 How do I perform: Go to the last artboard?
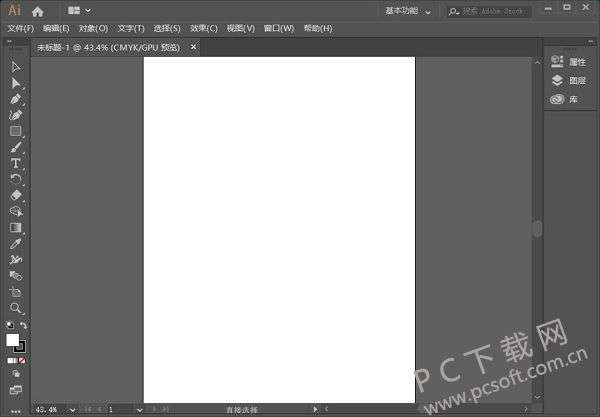pos(166,410)
